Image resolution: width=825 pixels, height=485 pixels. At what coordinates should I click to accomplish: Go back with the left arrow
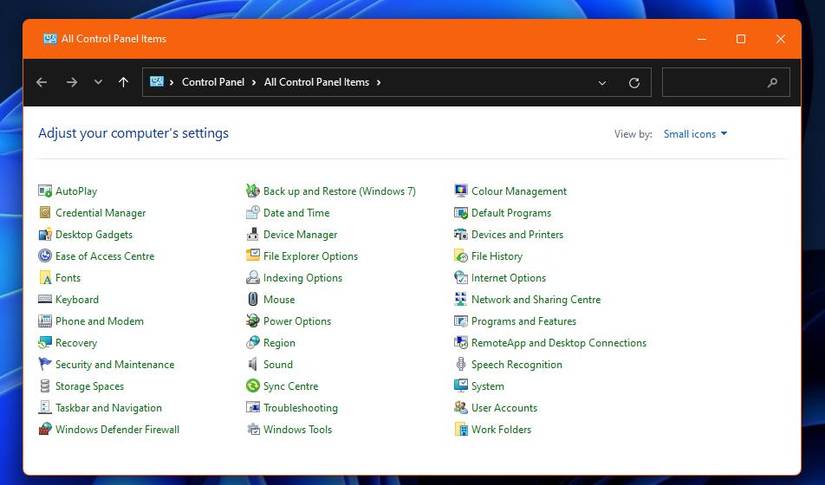tap(42, 82)
